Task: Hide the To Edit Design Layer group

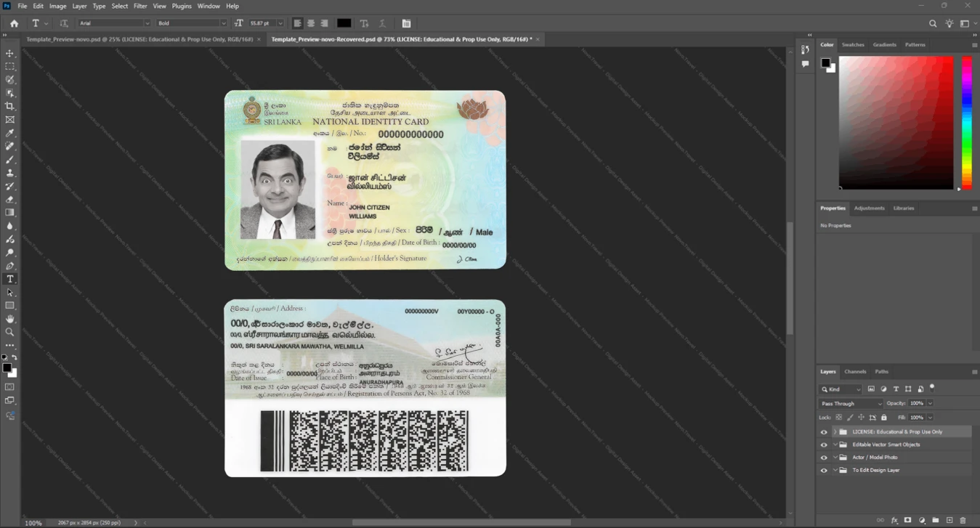Action: point(824,471)
